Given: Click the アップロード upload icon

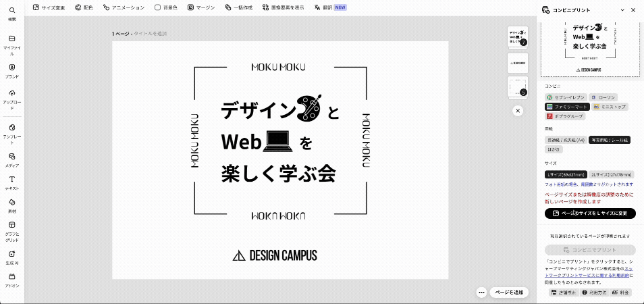Looking at the screenshot, I should pyautogui.click(x=11, y=93).
